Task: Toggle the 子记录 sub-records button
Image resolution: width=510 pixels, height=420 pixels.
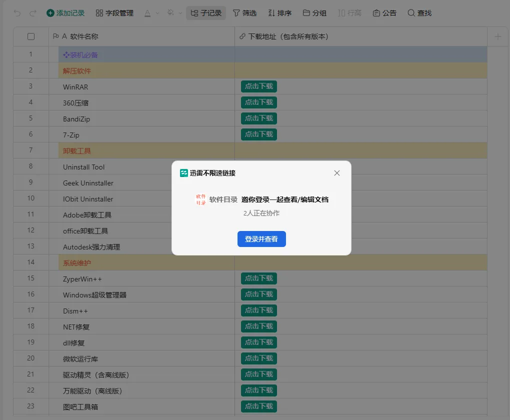Action: coord(206,13)
